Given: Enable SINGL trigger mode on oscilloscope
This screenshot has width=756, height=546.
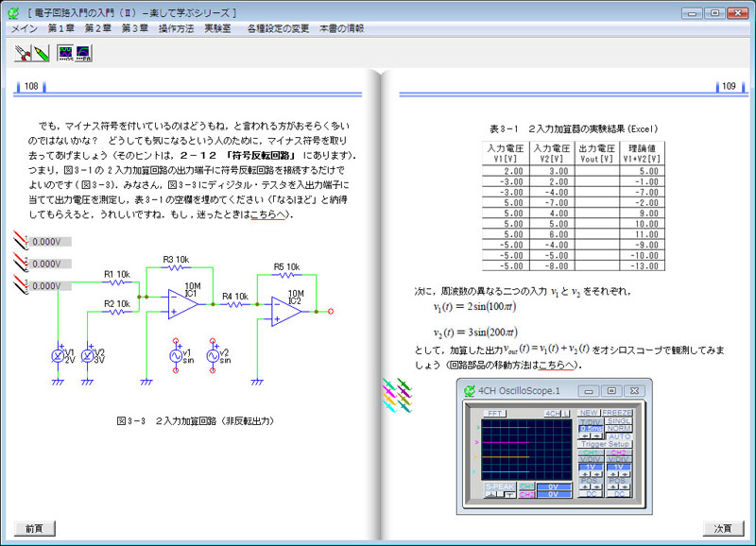Looking at the screenshot, I should pos(619,421).
